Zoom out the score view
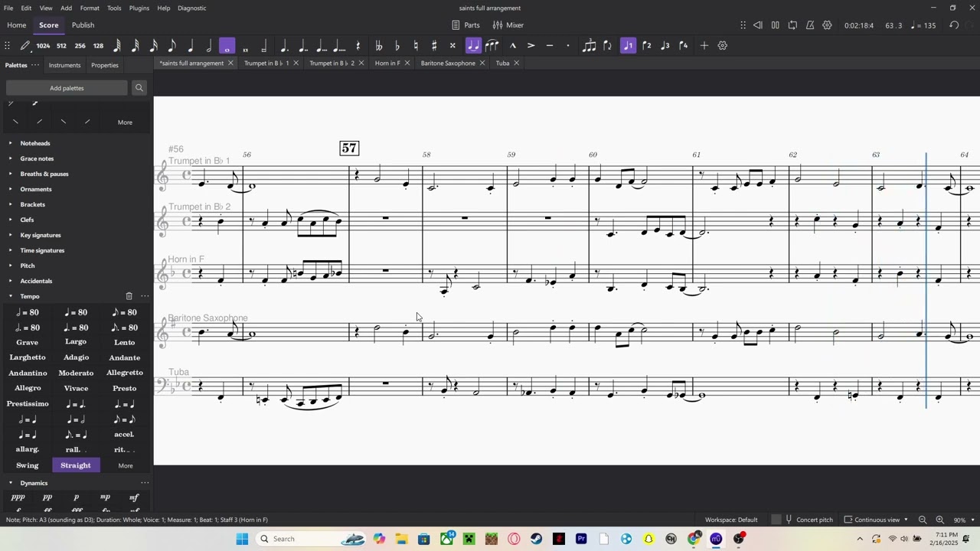Viewport: 980px width, 551px height. click(923, 520)
